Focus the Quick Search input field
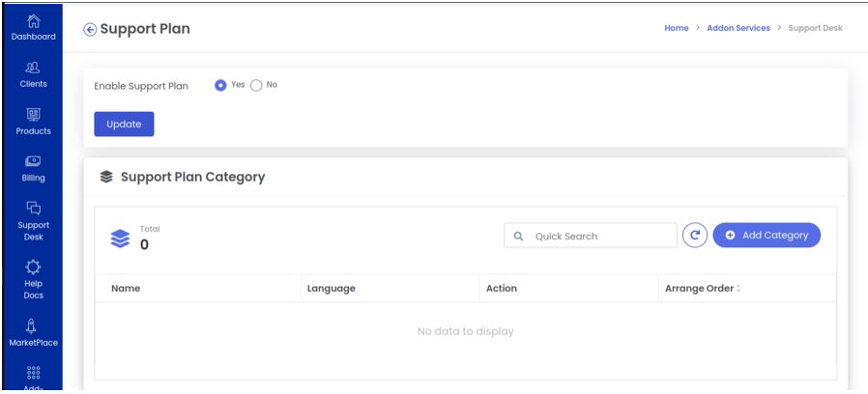The image size is (868, 394). tap(591, 236)
